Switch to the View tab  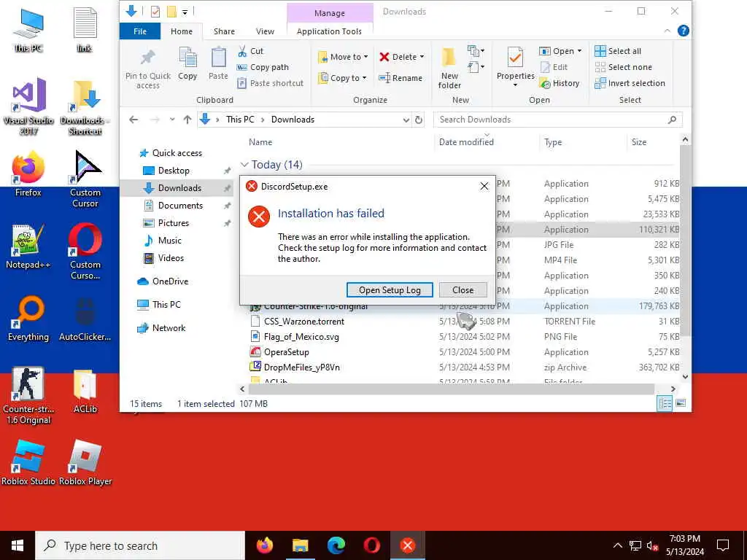click(265, 31)
